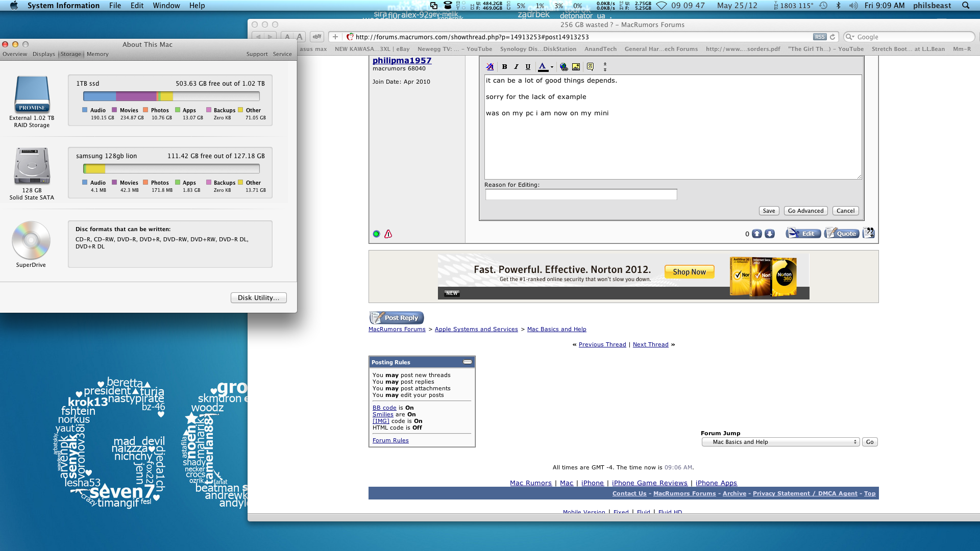Click RSS button in address bar
Screen dimensions: 980x551
pos(820,37)
